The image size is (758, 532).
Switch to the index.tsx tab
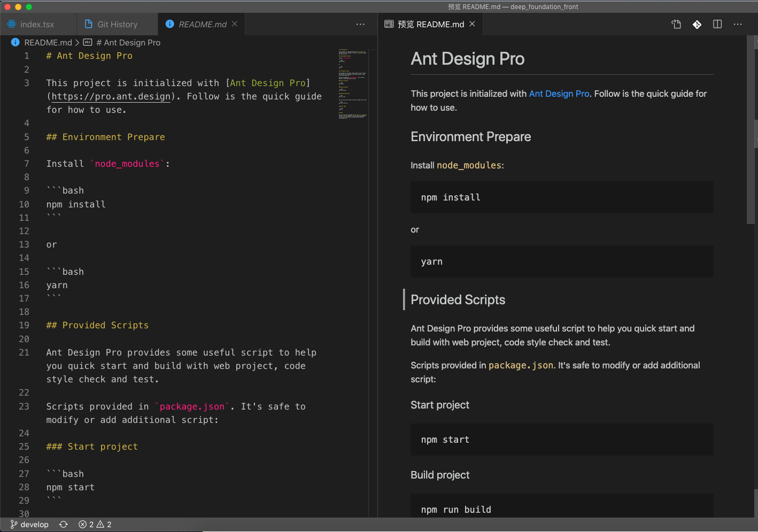click(x=37, y=24)
